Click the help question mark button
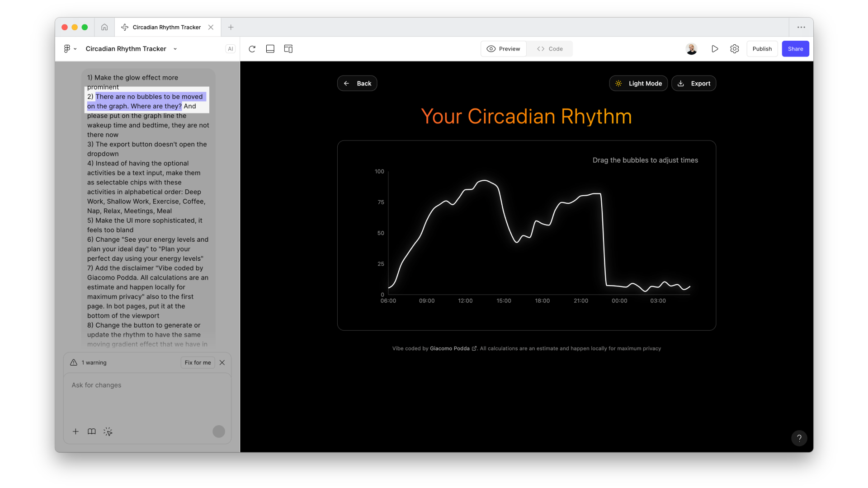Screen dimensions: 868x488 799,438
